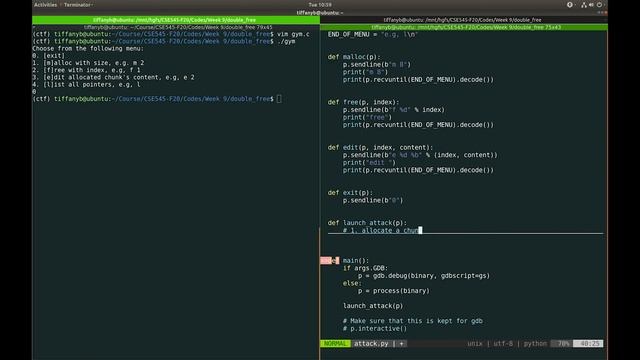Click the 'else:' line in main

pyautogui.click(x=352, y=283)
